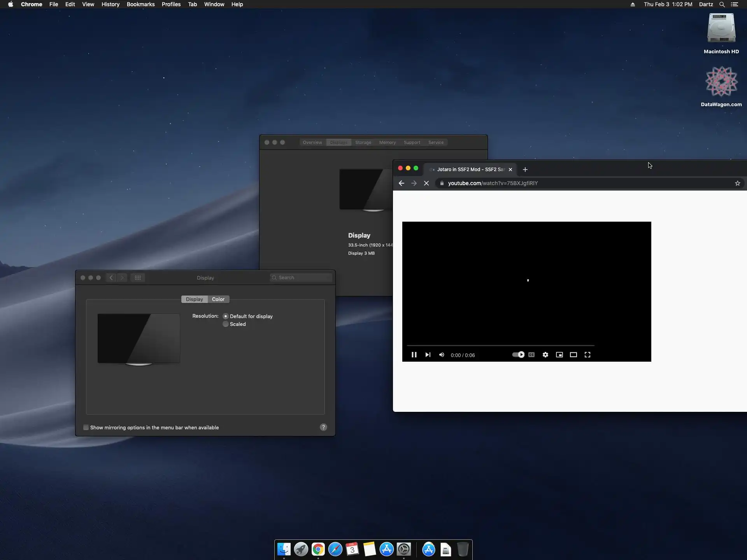Viewport: 747px width, 560px height.
Task: Open the History menu
Action: 110,4
